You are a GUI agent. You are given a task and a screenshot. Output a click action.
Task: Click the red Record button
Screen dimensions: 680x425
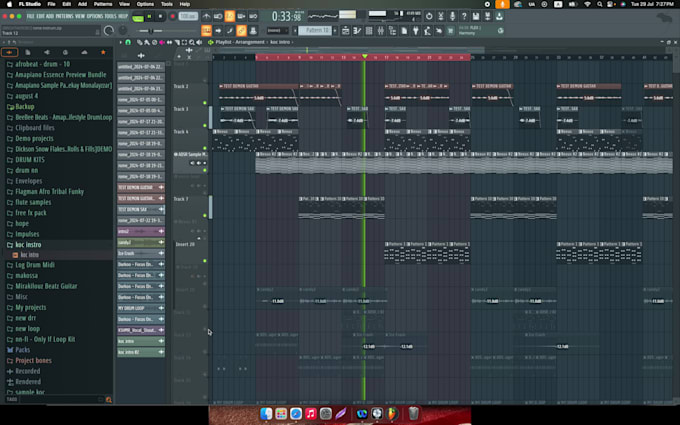coord(172,16)
